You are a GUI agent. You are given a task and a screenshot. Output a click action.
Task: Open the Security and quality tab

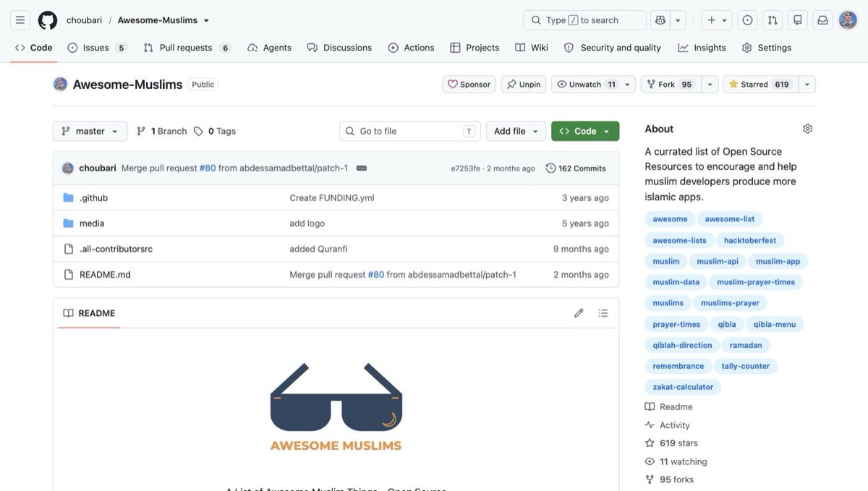coord(612,48)
